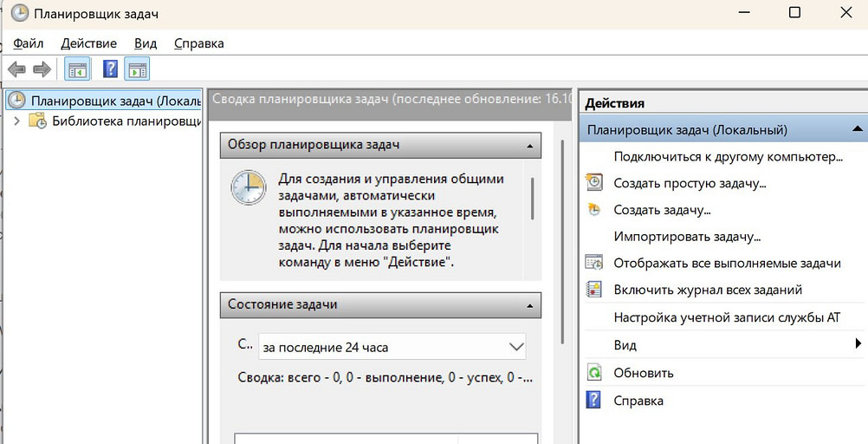Viewport: 868px width, 444px height.
Task: Open the Вид submenu arrow in actions pane
Action: (x=858, y=344)
